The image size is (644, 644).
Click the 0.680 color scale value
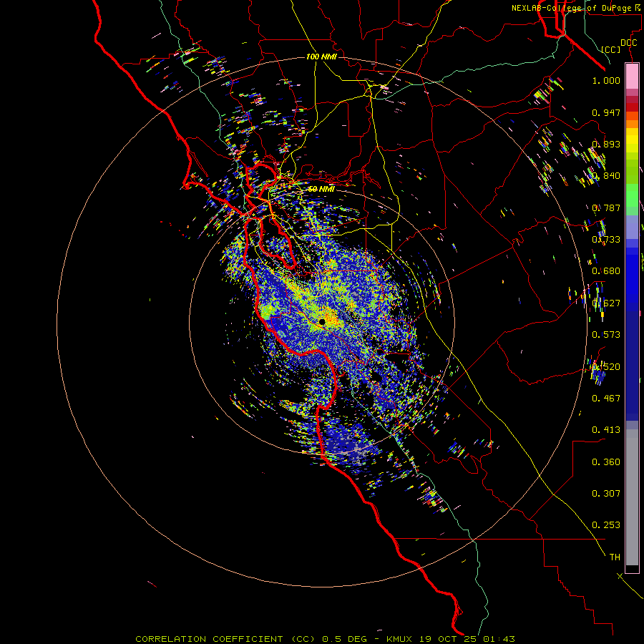(606, 271)
